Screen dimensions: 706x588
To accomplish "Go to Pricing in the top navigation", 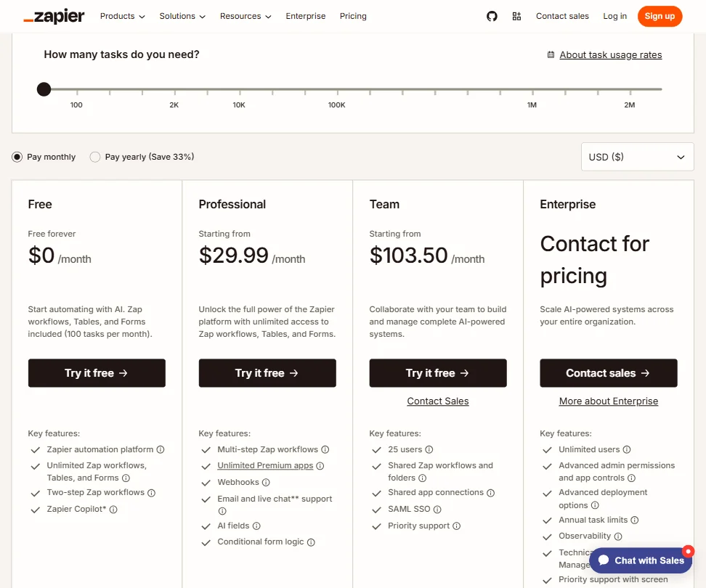I will point(353,16).
